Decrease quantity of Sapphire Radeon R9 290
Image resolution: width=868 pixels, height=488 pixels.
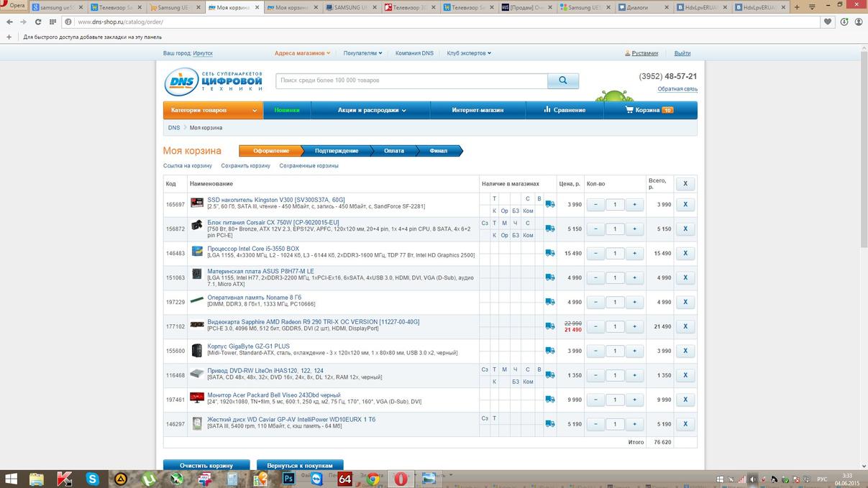[x=595, y=326]
